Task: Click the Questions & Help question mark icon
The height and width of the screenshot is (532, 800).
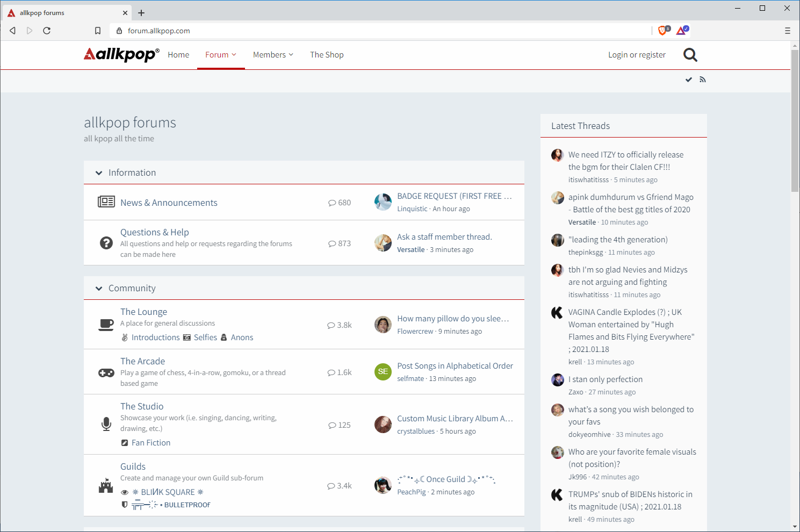Action: point(106,243)
